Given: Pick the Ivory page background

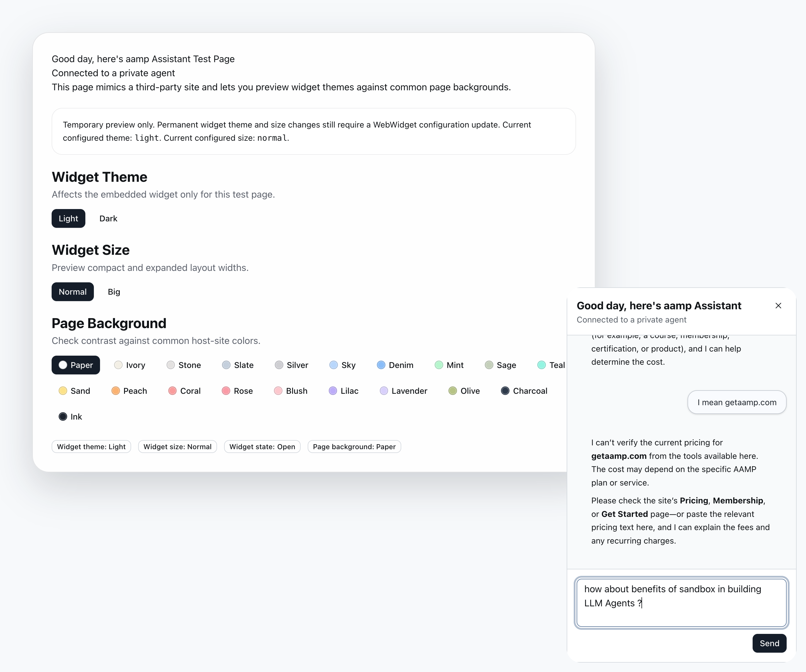Looking at the screenshot, I should point(130,365).
